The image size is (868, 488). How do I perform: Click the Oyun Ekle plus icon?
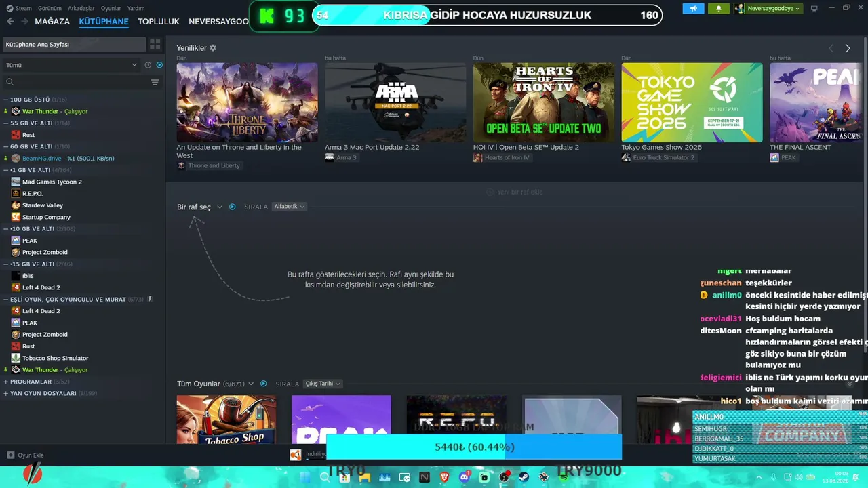click(x=10, y=455)
